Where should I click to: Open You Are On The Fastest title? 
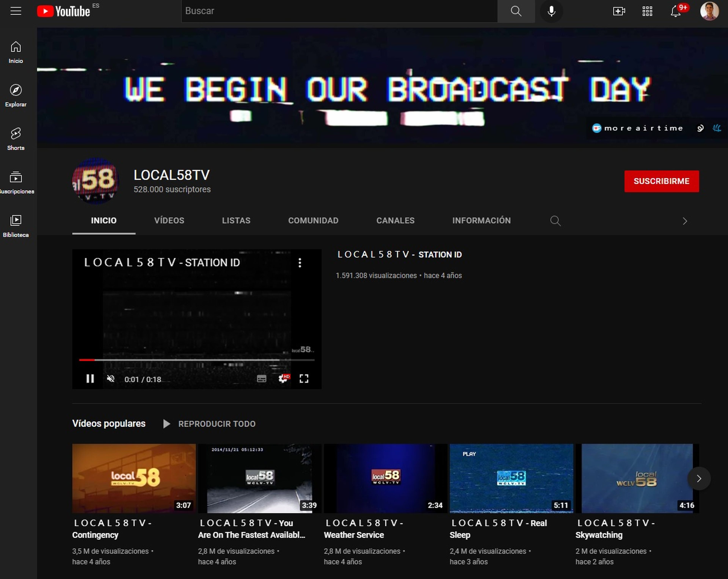click(251, 529)
